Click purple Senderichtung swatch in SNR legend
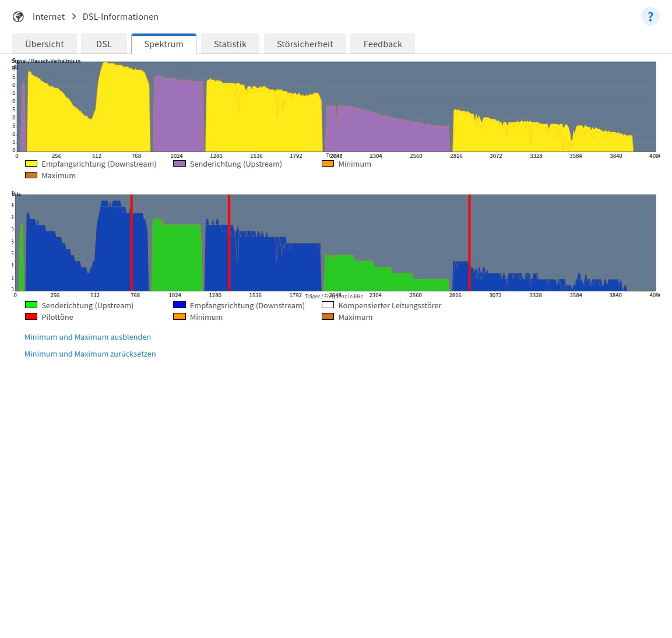The image size is (672, 638). pos(180,163)
